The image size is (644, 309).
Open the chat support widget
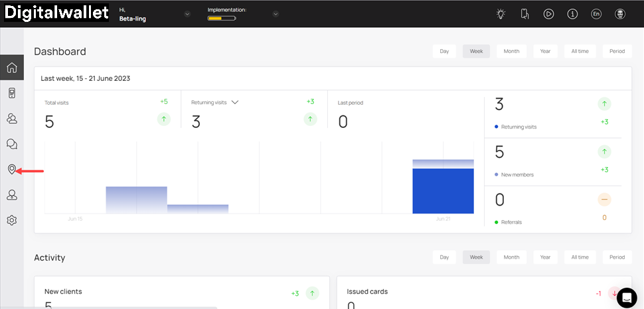click(x=626, y=296)
